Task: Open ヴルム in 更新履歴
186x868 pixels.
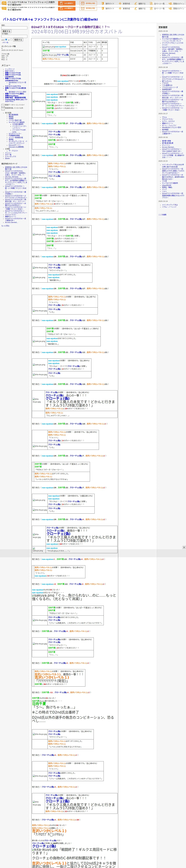Action: pyautogui.click(x=164, y=117)
